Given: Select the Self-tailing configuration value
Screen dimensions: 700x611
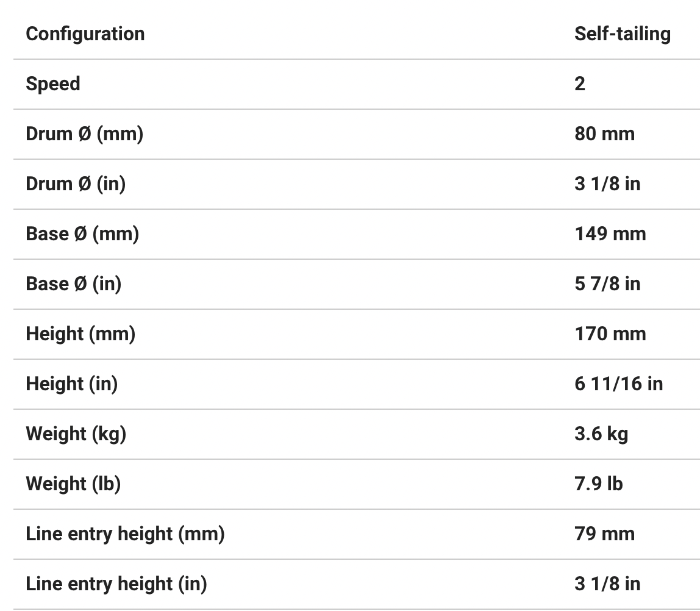Looking at the screenshot, I should (622, 34).
